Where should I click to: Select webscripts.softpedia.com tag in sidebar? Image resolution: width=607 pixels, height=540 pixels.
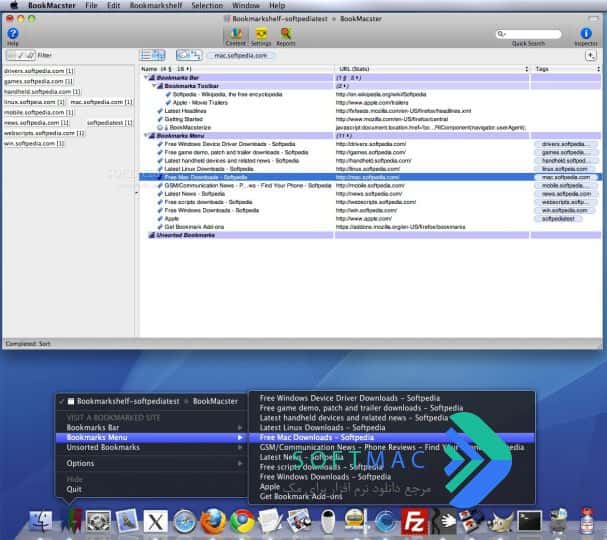coord(44,133)
